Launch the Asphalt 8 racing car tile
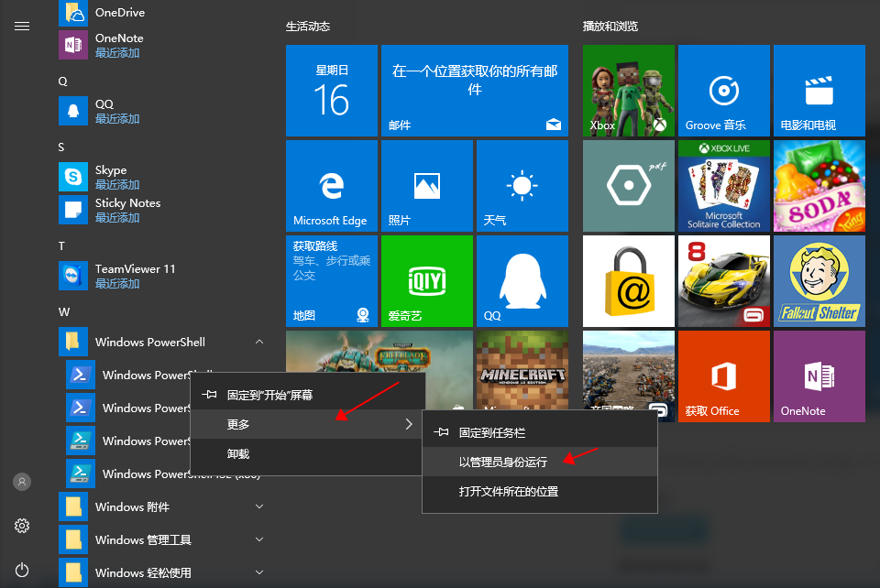 click(x=724, y=281)
